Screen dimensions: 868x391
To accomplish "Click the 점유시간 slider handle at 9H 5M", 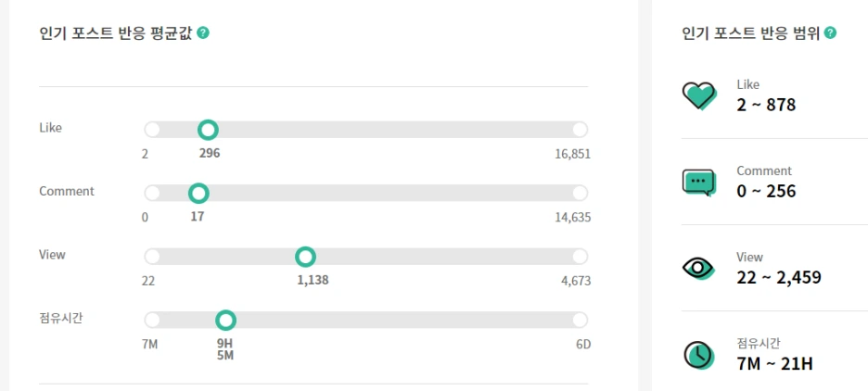I will [x=225, y=321].
